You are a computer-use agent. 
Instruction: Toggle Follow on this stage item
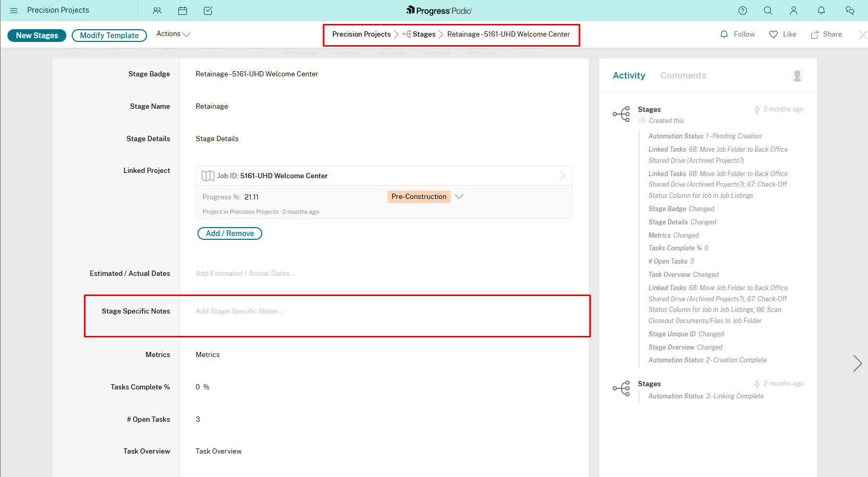click(737, 34)
